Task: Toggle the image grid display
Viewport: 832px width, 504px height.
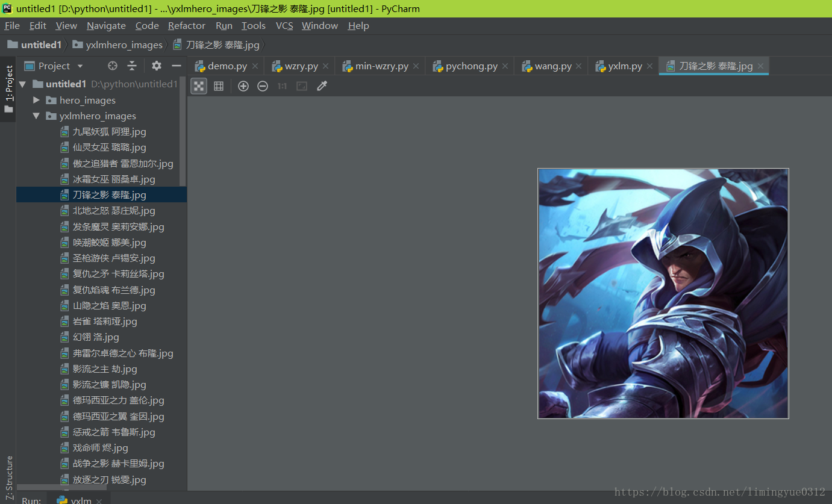Action: tap(219, 86)
